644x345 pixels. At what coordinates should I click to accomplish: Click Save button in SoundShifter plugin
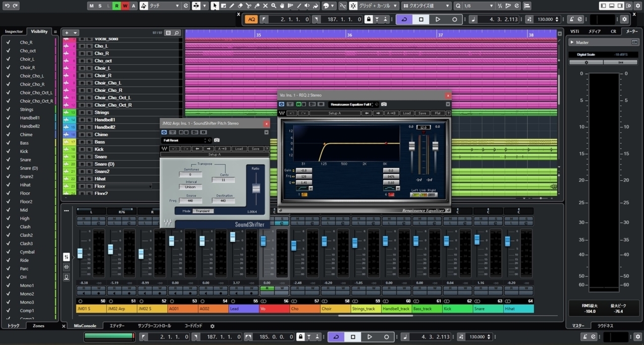pos(255,148)
